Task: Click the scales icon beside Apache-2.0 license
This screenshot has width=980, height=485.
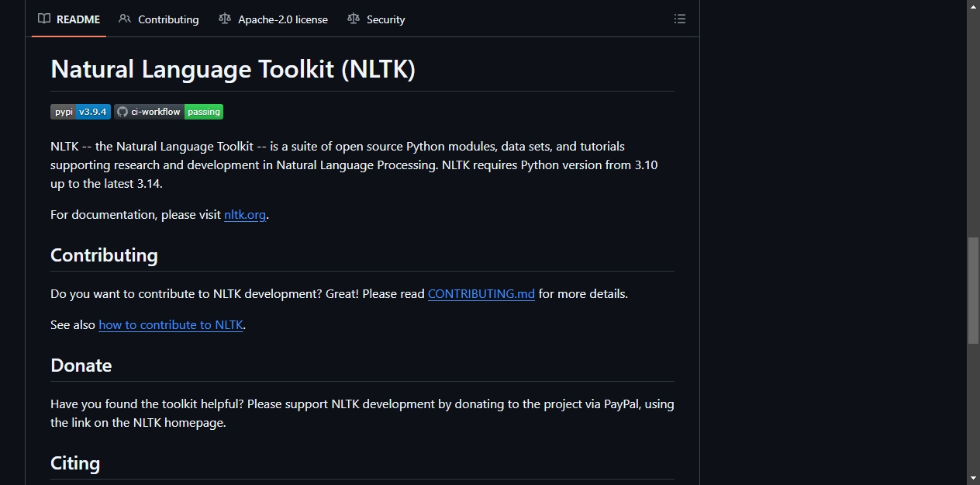Action: pos(225,19)
